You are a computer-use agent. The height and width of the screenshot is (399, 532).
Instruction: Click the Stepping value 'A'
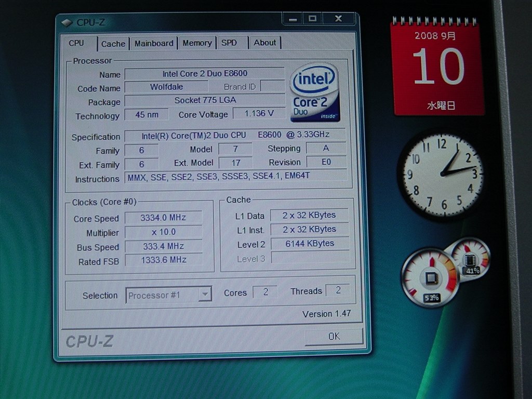coord(326,148)
